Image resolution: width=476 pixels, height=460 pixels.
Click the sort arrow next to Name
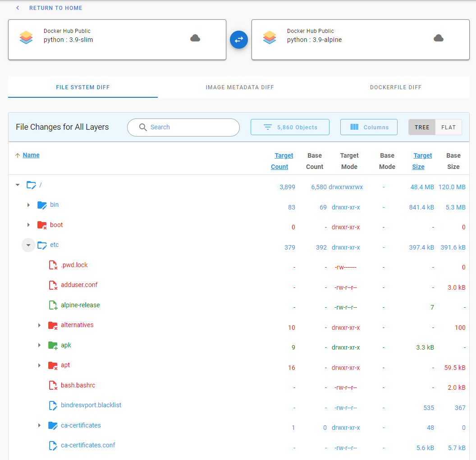(18, 155)
